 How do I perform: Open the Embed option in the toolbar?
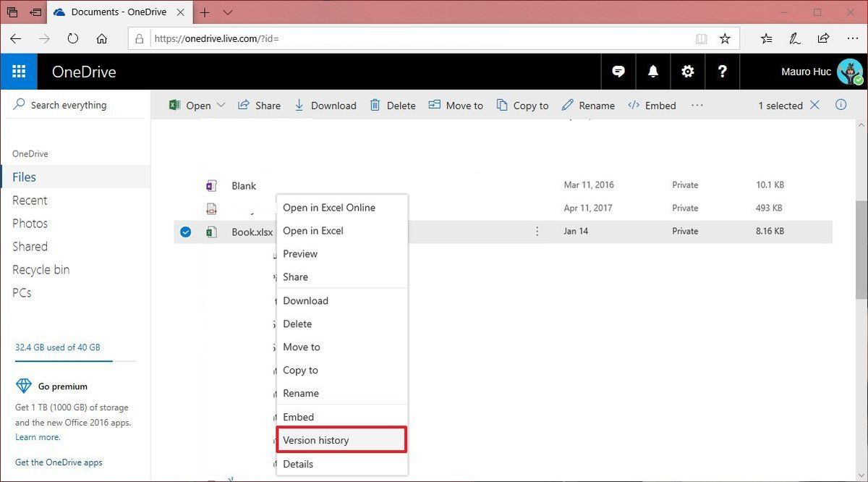coord(652,105)
